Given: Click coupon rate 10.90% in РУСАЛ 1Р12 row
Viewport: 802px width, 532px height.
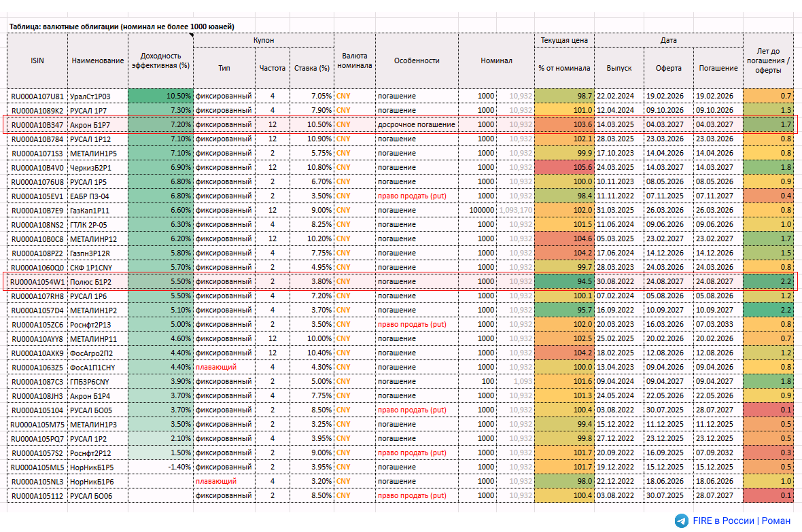Looking at the screenshot, I should (x=311, y=139).
